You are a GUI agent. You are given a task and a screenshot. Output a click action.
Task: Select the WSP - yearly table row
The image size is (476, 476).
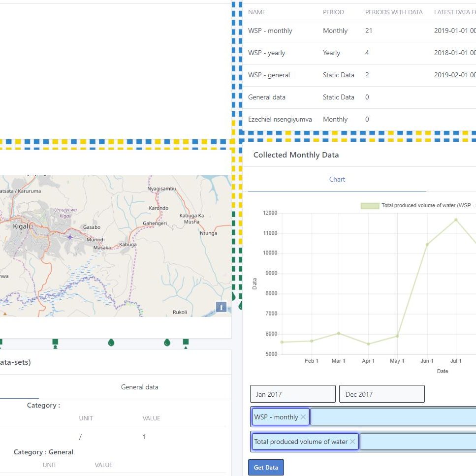click(266, 53)
